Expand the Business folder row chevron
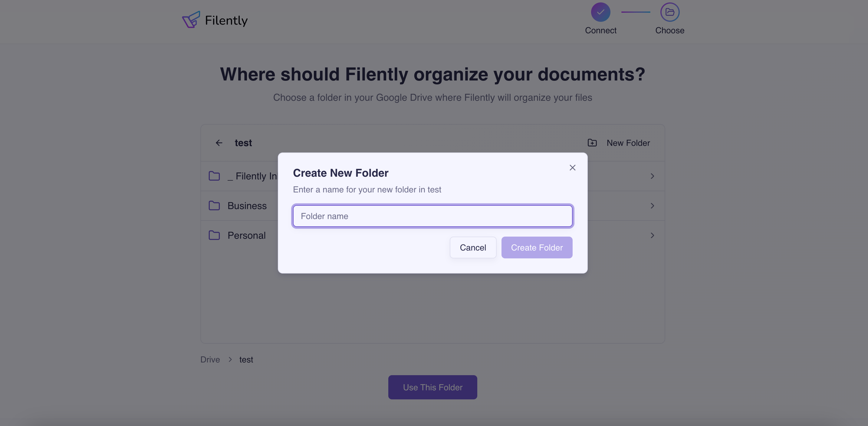The width and height of the screenshot is (868, 426). [x=652, y=206]
